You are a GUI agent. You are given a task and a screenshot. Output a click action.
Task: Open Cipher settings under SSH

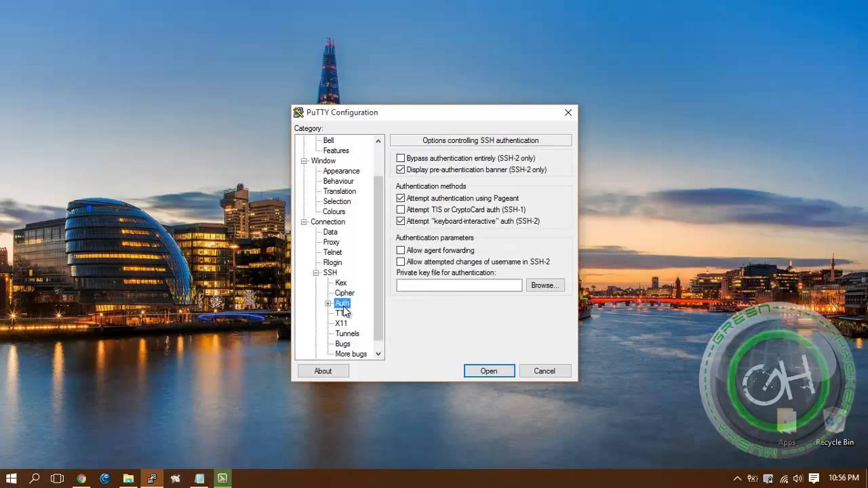(x=344, y=293)
